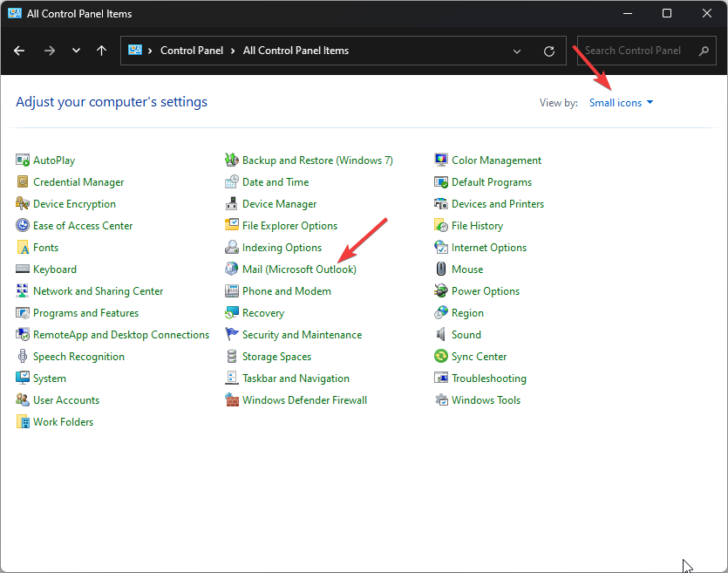Open Windows Defender Firewall link
The height and width of the screenshot is (573, 728).
click(x=304, y=400)
